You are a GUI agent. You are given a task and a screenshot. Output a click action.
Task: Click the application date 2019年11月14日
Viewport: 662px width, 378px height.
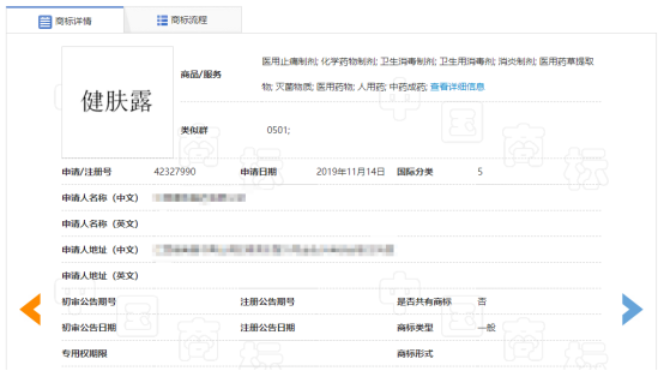(350, 171)
